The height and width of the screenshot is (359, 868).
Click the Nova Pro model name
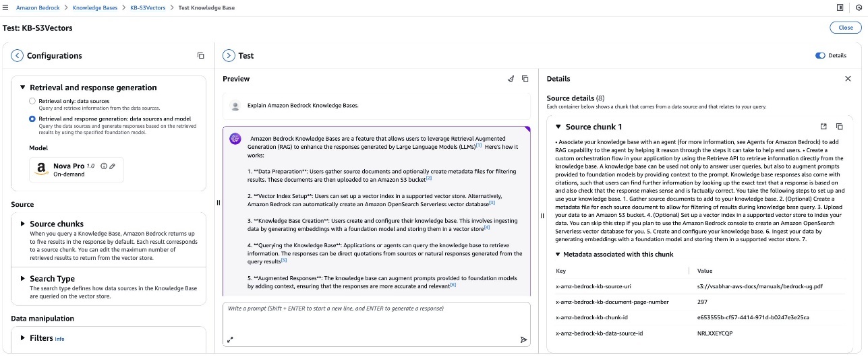(x=69, y=166)
